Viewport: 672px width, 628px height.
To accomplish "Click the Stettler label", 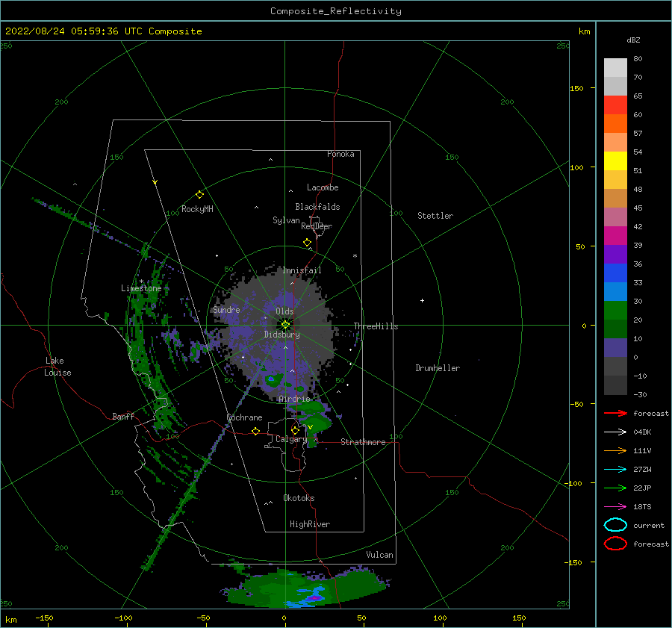I will (435, 216).
